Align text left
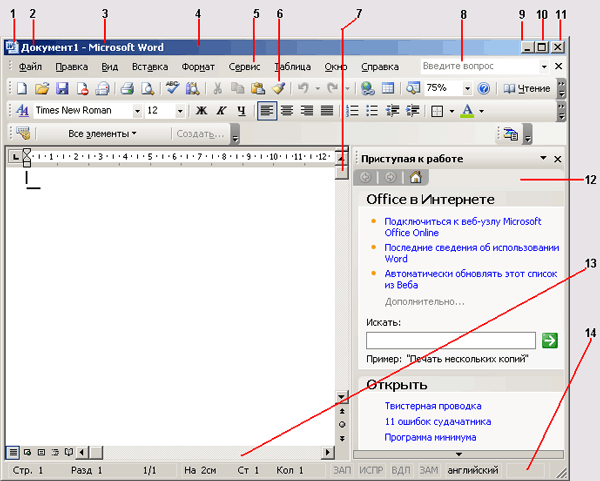 [x=267, y=111]
